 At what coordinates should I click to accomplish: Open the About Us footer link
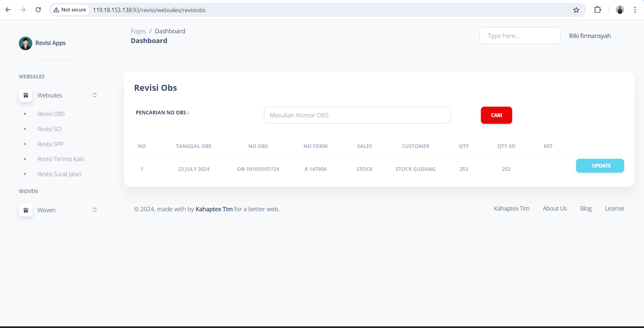pos(555,209)
